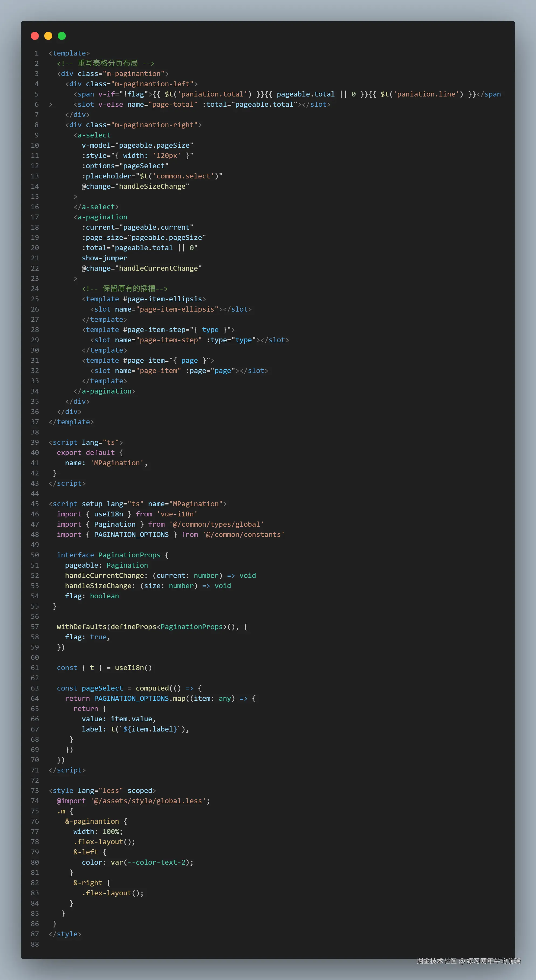Click the 'MPagination' name string on line 41
This screenshot has height=980, width=536.
[116, 463]
